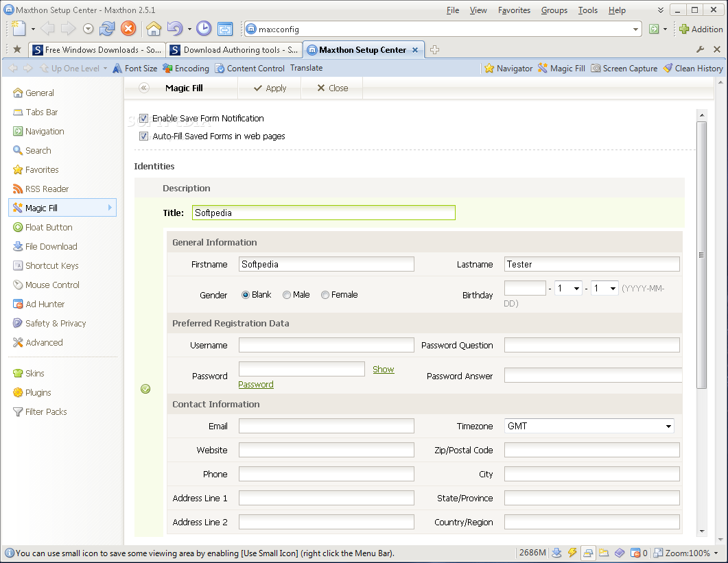Click the Forward arrow in main toolbar
This screenshot has height=563, width=728.
(x=68, y=29)
